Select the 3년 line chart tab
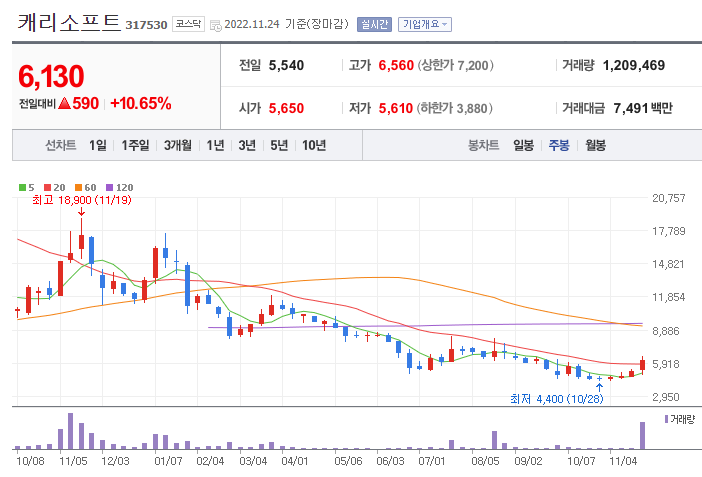Viewport: 702px width, 477px height. click(x=247, y=145)
